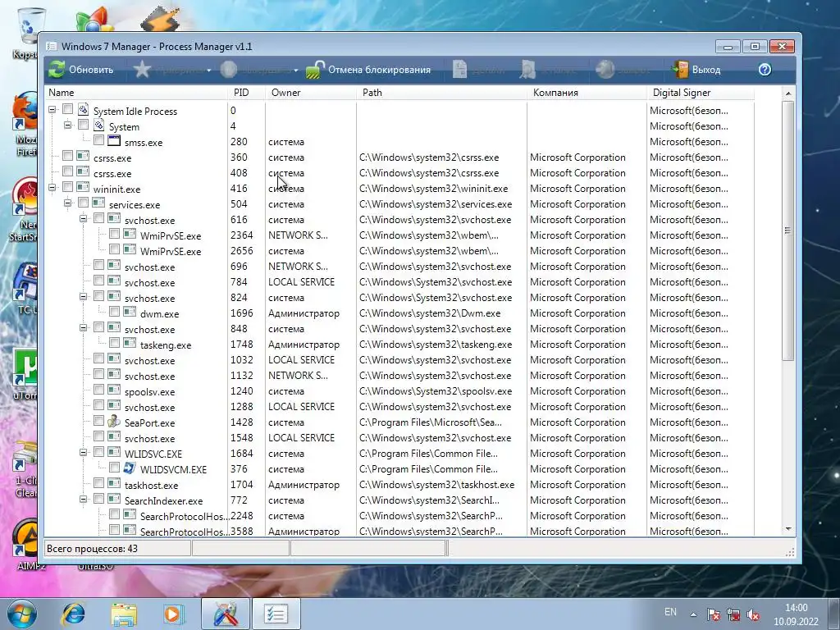Show hidden tray icons arrow
The width and height of the screenshot is (840, 630).
[693, 614]
